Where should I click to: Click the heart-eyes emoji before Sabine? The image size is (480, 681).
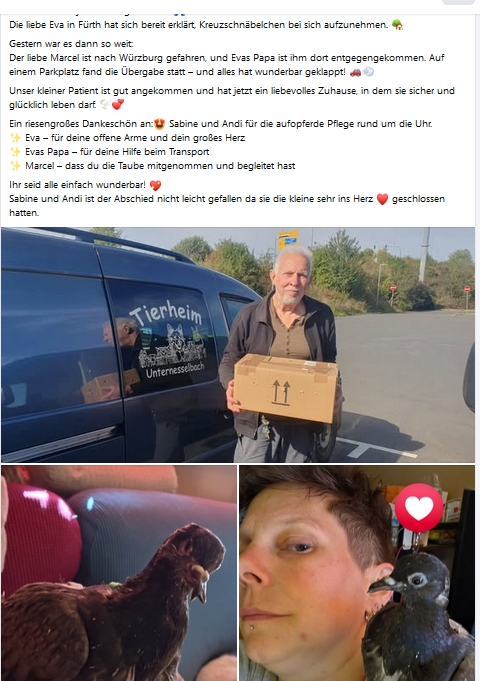[x=159, y=124]
